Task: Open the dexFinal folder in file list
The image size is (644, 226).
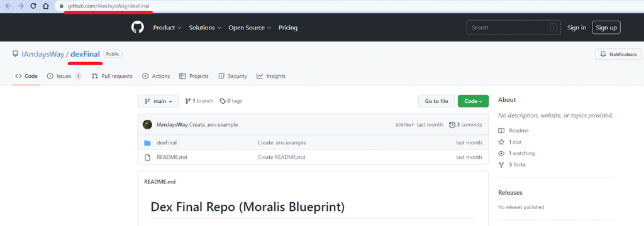Action: 167,143
